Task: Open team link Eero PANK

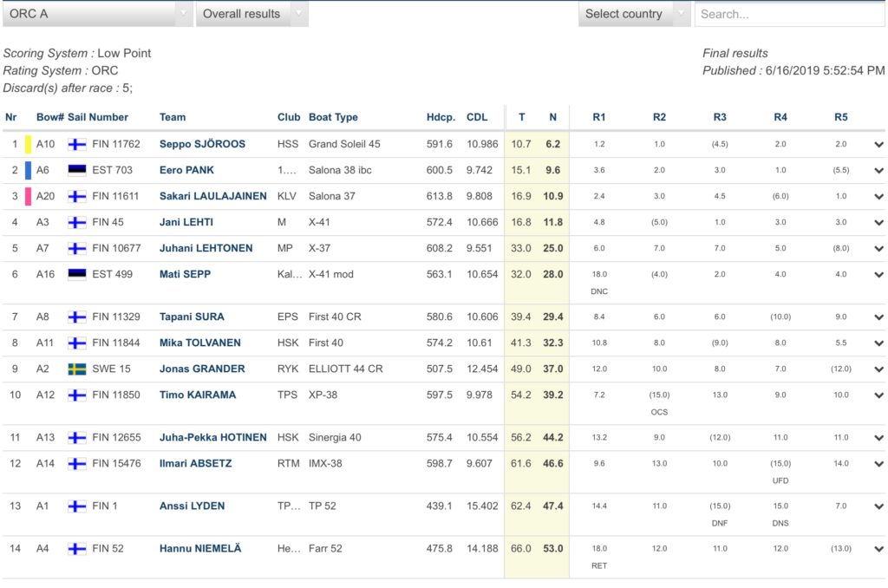Action: pyautogui.click(x=186, y=170)
